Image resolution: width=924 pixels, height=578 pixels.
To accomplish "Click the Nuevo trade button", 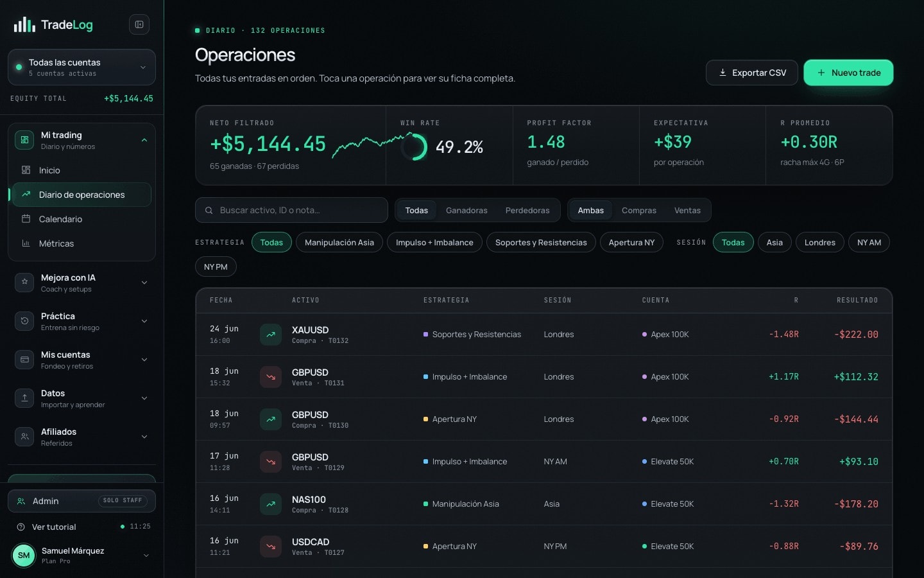I will 848,73.
